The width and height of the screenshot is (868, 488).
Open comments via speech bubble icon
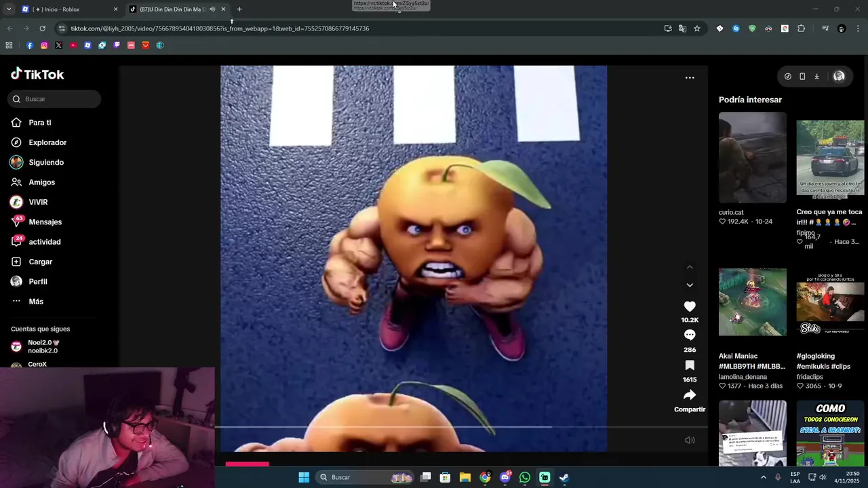pos(690,335)
